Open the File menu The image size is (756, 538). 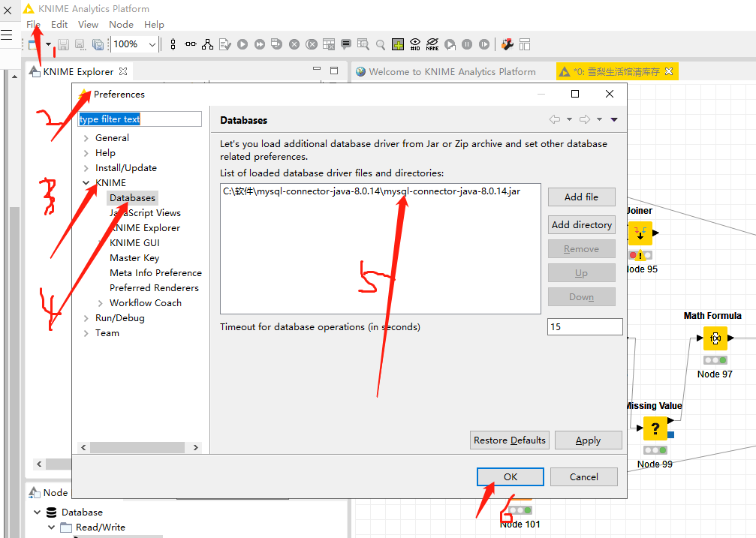[33, 25]
